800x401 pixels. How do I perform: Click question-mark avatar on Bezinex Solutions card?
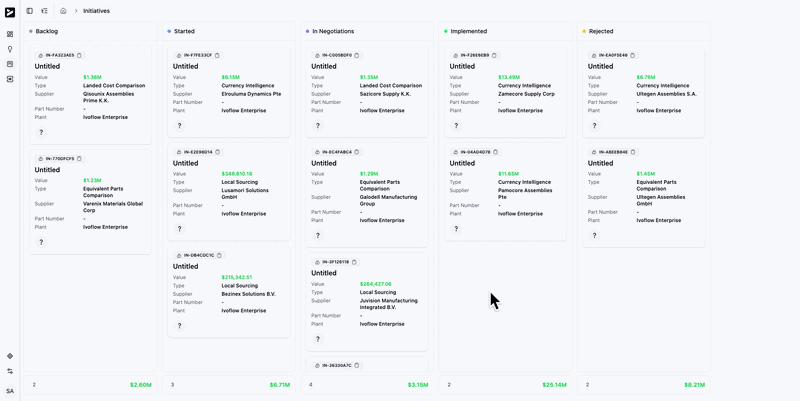[180, 325]
